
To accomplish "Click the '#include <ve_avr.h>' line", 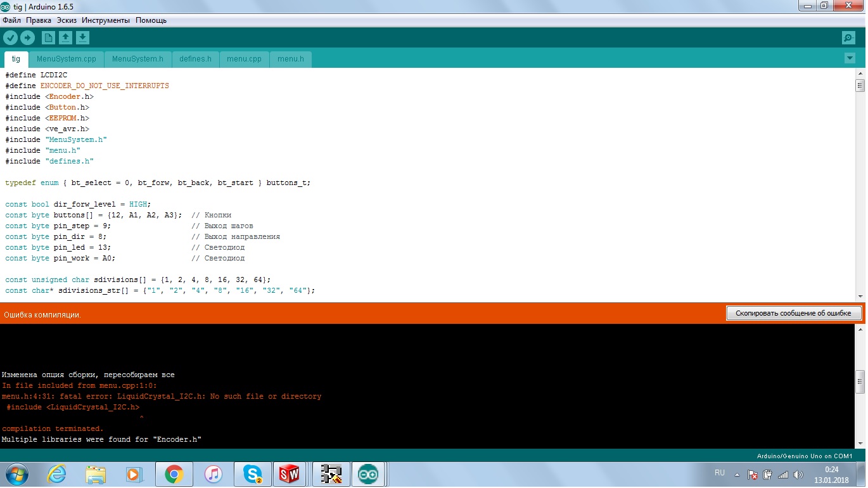I will 47,129.
